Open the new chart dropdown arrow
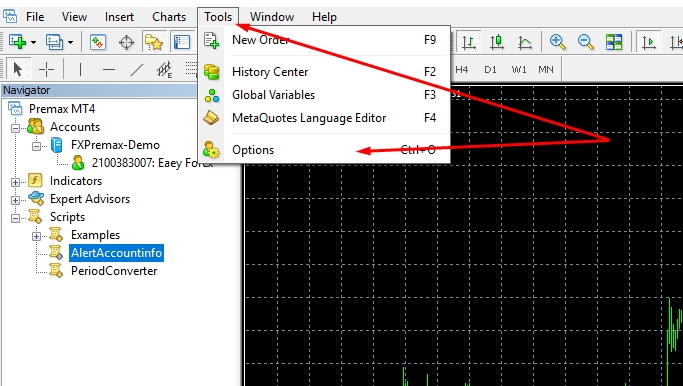 tap(33, 42)
